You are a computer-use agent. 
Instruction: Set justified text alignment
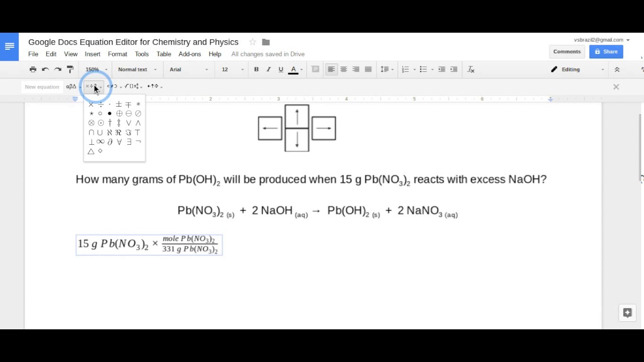click(368, 69)
